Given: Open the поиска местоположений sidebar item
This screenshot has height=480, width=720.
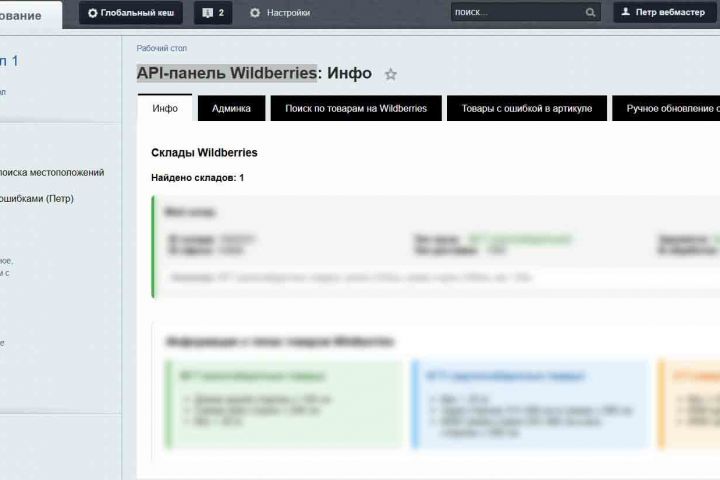Looking at the screenshot, I should click(x=51, y=173).
